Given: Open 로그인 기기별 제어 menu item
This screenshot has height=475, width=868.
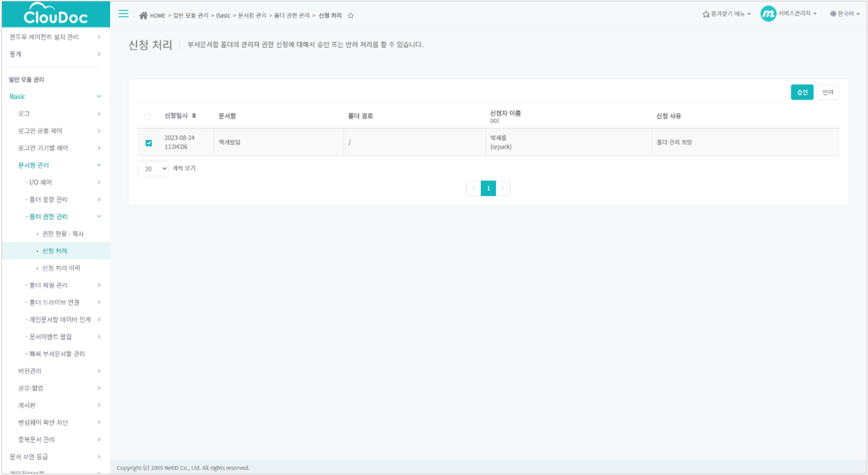Looking at the screenshot, I should click(x=42, y=148).
